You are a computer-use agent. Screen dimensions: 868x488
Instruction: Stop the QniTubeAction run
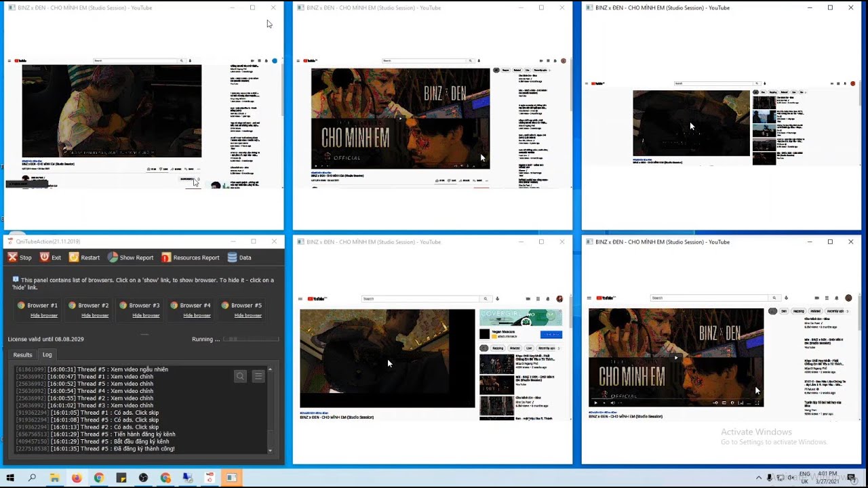point(20,258)
